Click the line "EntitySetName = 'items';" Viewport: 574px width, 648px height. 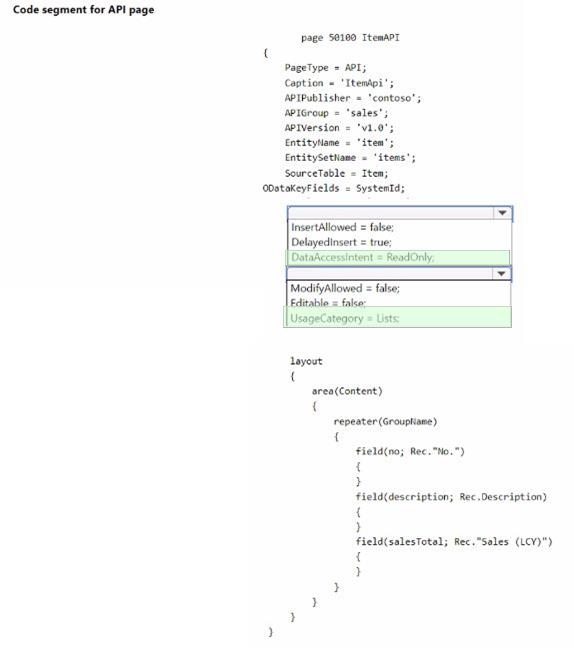(x=350, y=157)
